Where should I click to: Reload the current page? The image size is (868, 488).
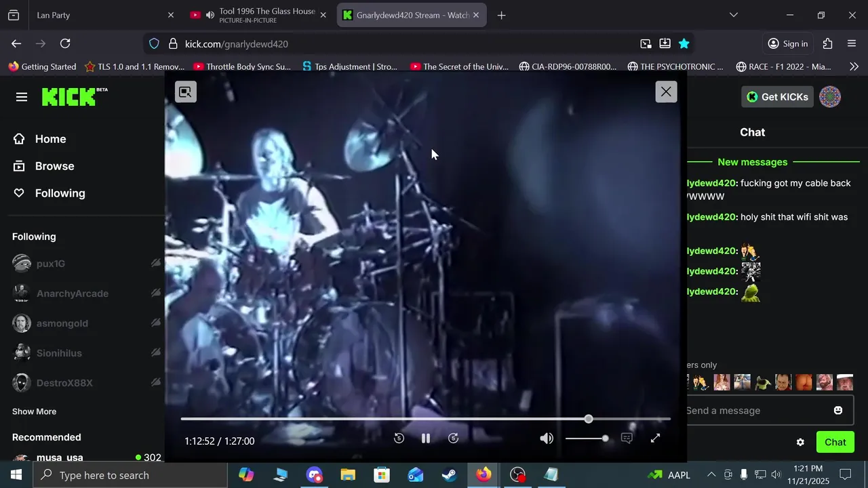coord(65,43)
